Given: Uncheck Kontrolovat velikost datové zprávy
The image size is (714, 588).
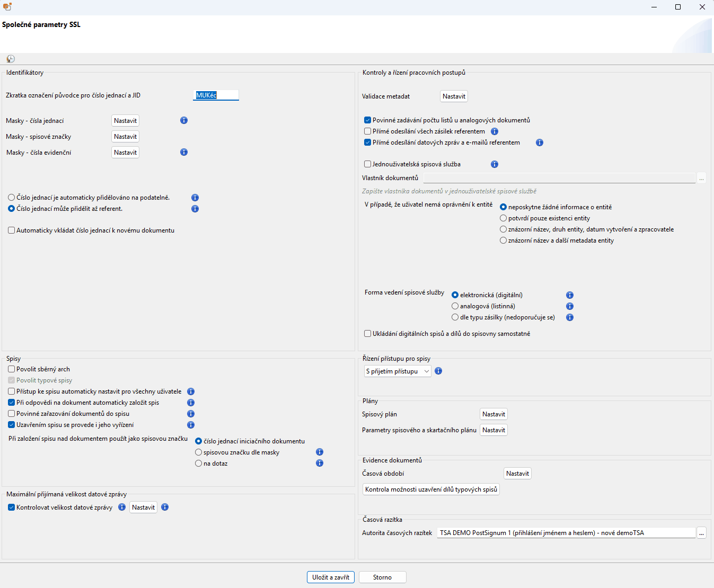Looking at the screenshot, I should (x=12, y=507).
